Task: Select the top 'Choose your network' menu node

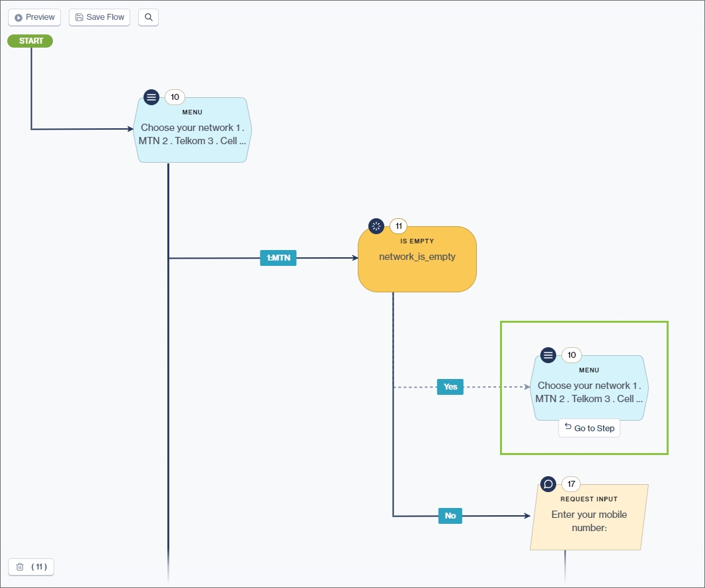Action: (x=192, y=134)
